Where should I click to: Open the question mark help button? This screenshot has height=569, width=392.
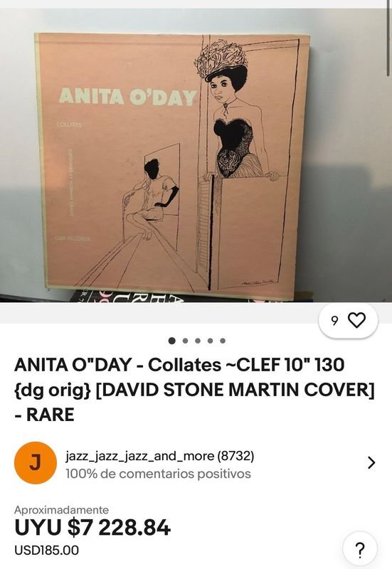pos(360,550)
